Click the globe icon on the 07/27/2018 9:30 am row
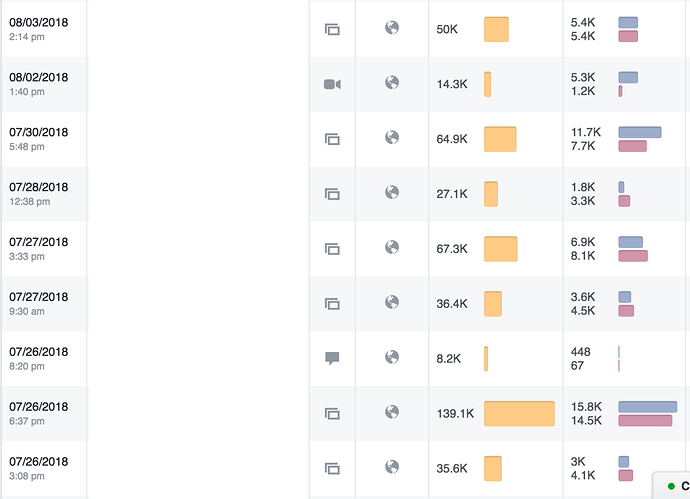690x499 pixels. pyautogui.click(x=392, y=302)
